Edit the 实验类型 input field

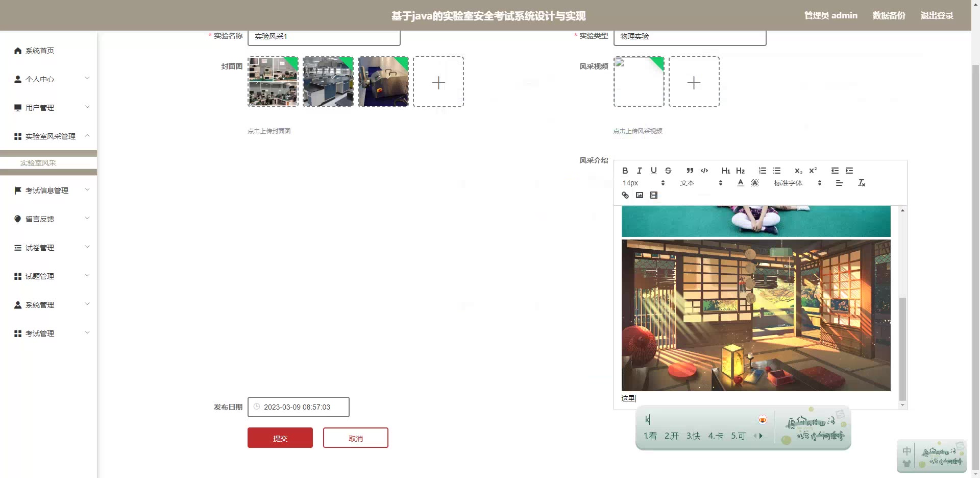click(690, 37)
